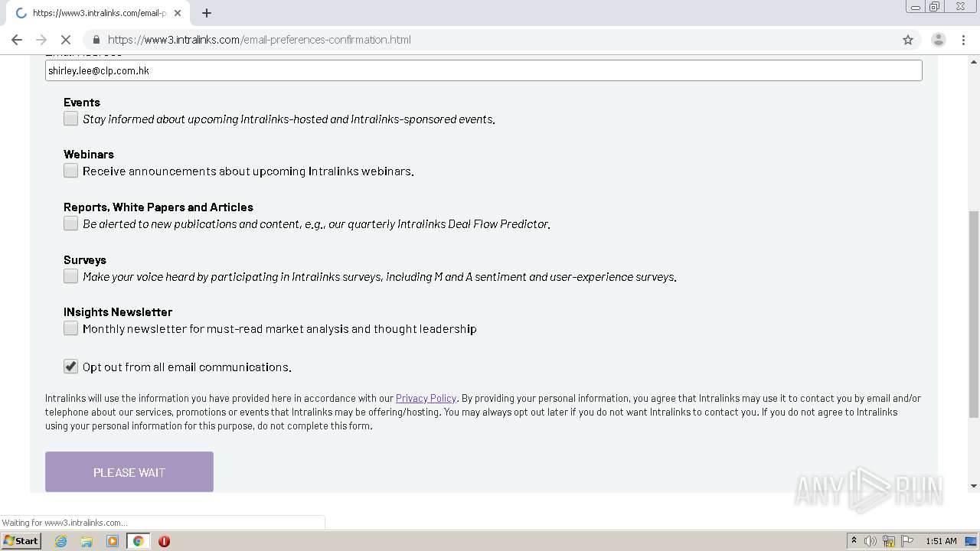Open the Privacy Policy link
The height and width of the screenshot is (551, 980).
tap(426, 398)
